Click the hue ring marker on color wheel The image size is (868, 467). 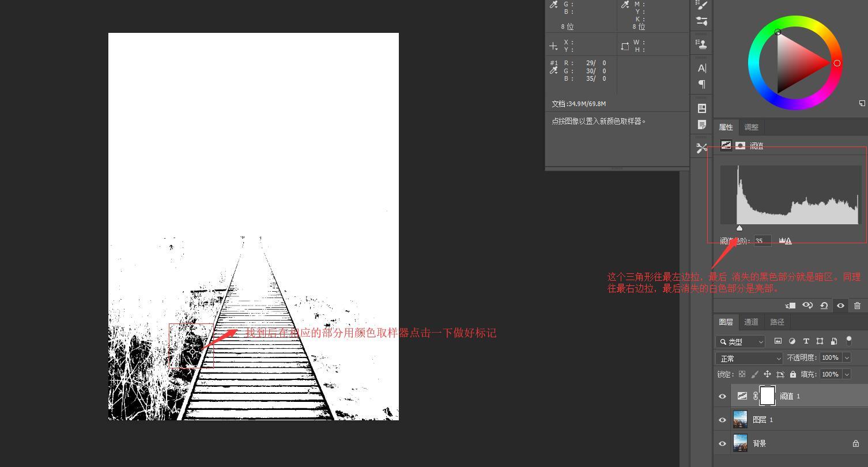point(837,63)
